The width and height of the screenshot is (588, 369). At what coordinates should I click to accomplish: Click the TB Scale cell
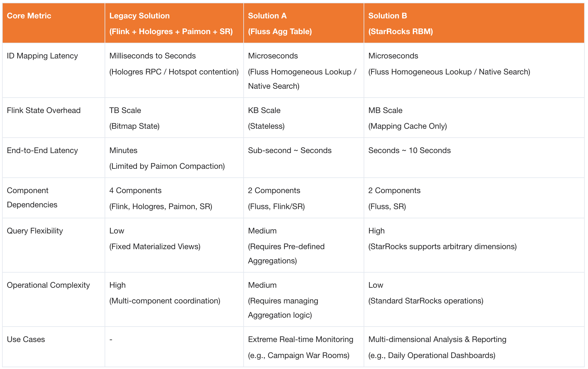[125, 111]
